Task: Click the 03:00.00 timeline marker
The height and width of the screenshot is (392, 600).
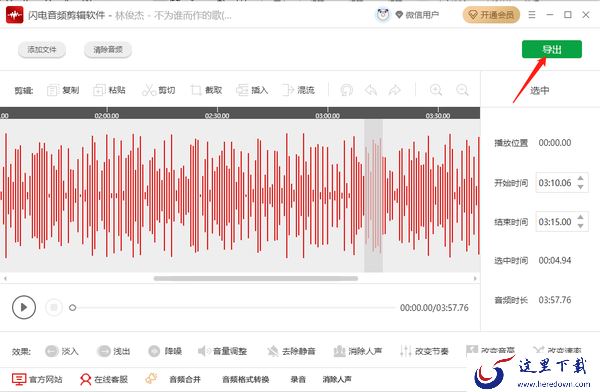Action: click(x=328, y=116)
